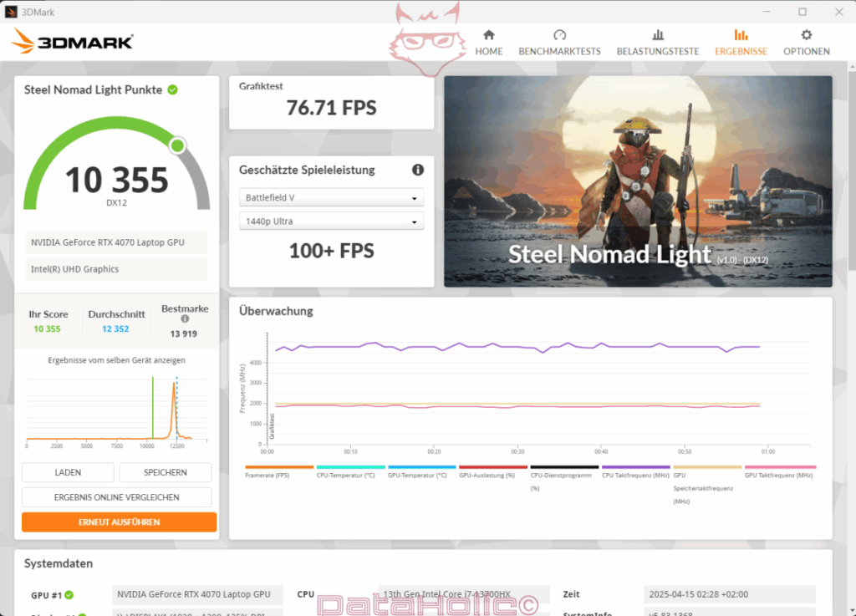Toggle the Framerate (FPS) legend entry

279,471
